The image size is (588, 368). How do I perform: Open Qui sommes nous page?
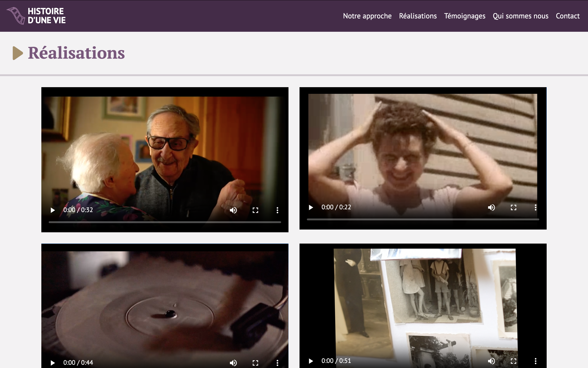point(520,16)
